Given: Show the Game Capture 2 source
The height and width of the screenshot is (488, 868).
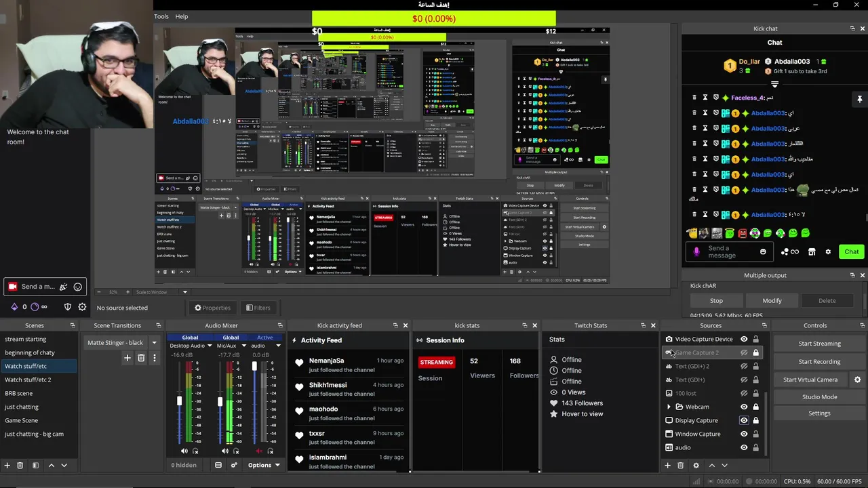Looking at the screenshot, I should coord(744,352).
